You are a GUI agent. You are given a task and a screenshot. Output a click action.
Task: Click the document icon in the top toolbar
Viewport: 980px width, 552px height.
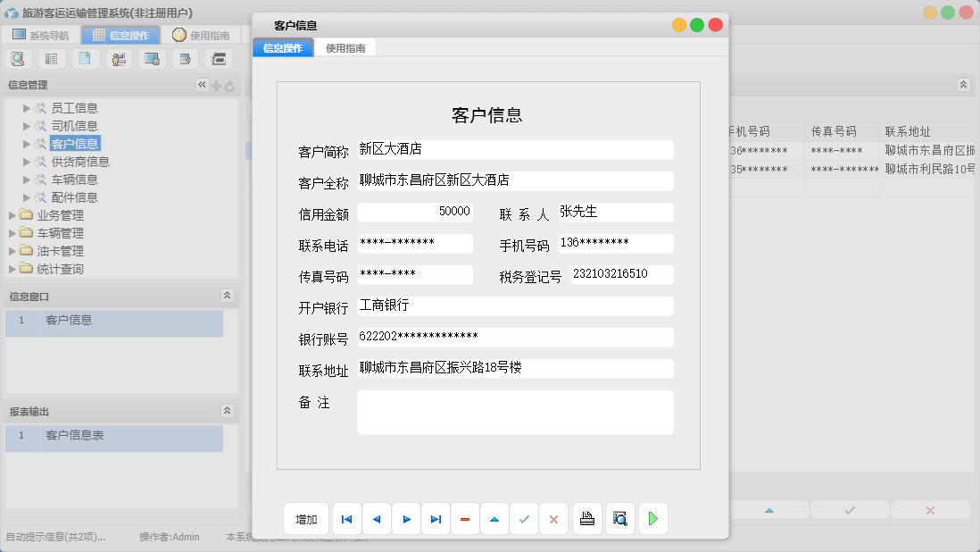coord(86,58)
